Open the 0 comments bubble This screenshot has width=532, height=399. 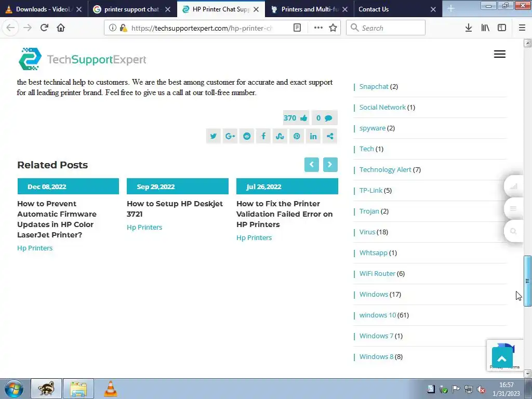[x=324, y=118]
